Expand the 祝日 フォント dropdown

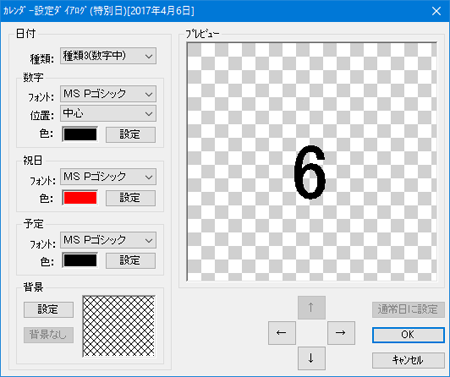pos(108,176)
